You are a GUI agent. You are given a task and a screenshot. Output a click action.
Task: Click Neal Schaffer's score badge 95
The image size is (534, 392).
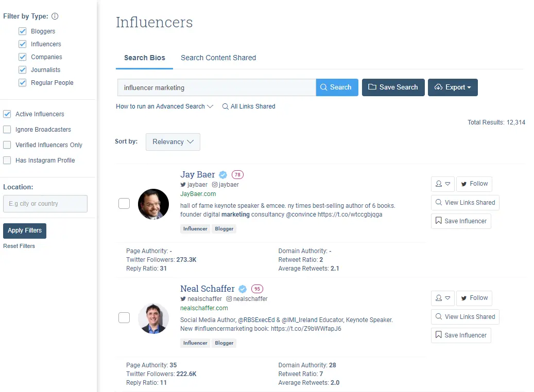257,289
